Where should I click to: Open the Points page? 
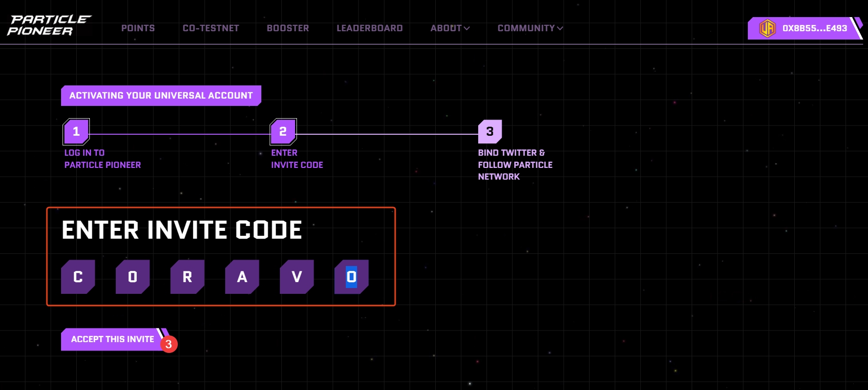point(138,28)
